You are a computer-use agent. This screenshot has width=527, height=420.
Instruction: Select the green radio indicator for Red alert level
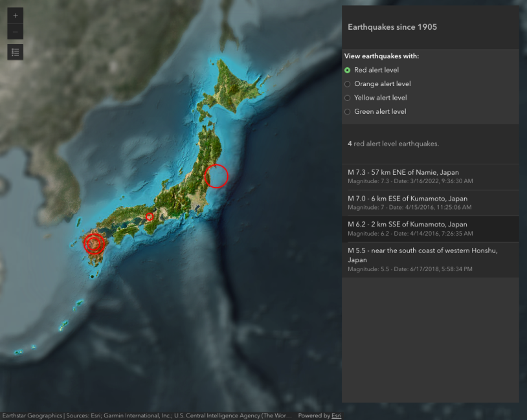(x=347, y=70)
